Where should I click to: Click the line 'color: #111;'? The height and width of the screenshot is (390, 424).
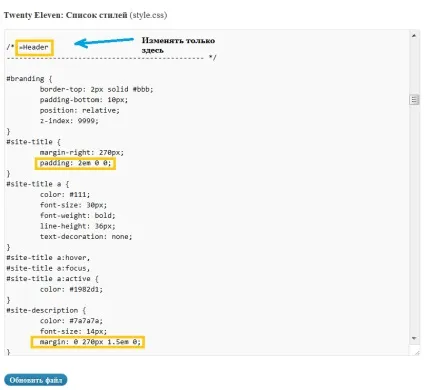click(65, 194)
